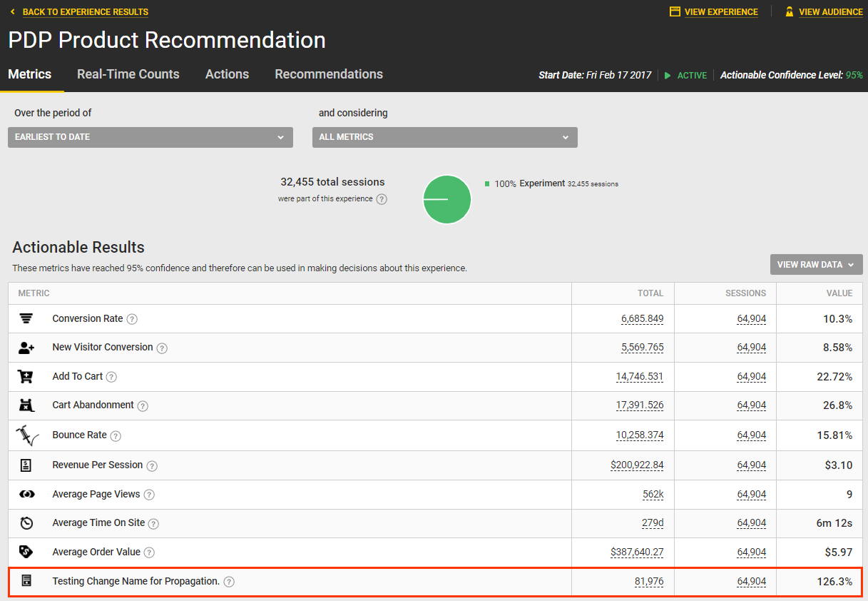Open the All Metrics dropdown
868x601 pixels.
click(x=445, y=137)
